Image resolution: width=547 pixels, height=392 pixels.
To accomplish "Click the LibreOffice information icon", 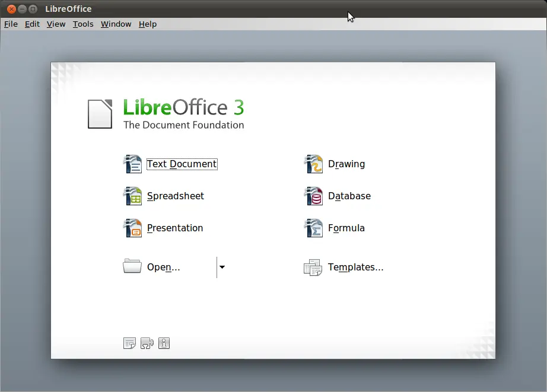I will [x=164, y=343].
